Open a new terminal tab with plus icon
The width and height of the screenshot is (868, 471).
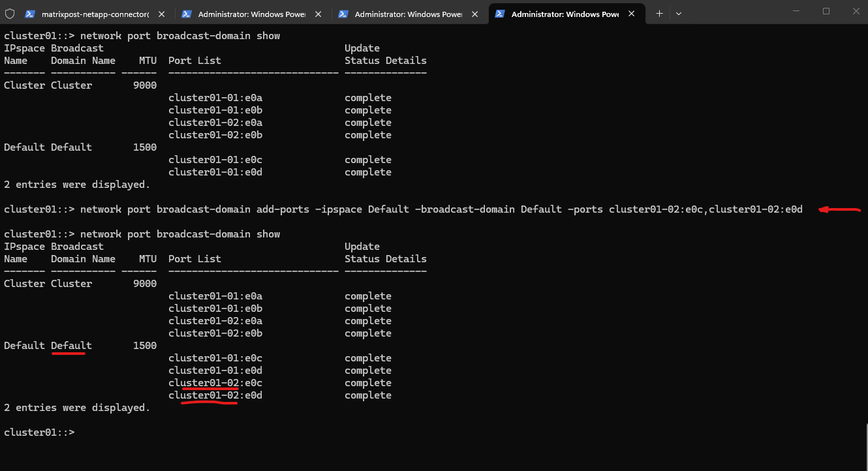[659, 13]
